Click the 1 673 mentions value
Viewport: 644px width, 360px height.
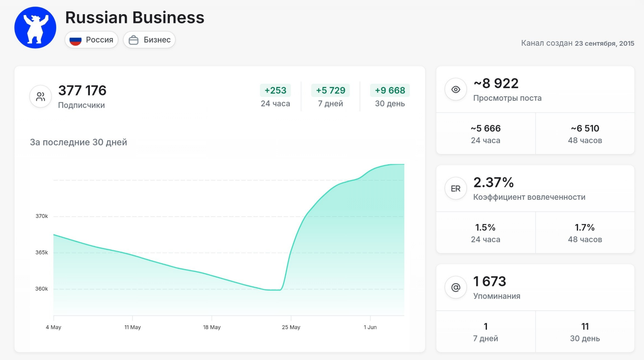click(x=490, y=282)
